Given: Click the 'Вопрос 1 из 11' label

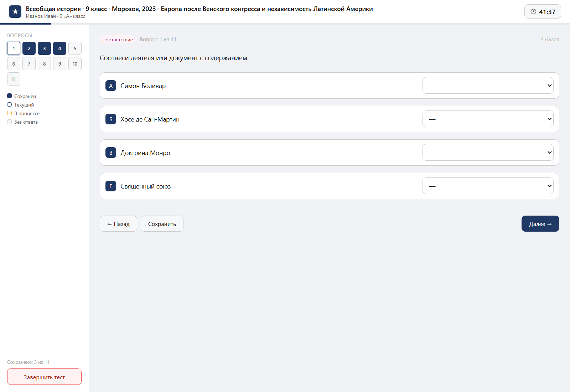Looking at the screenshot, I should click(x=158, y=40).
